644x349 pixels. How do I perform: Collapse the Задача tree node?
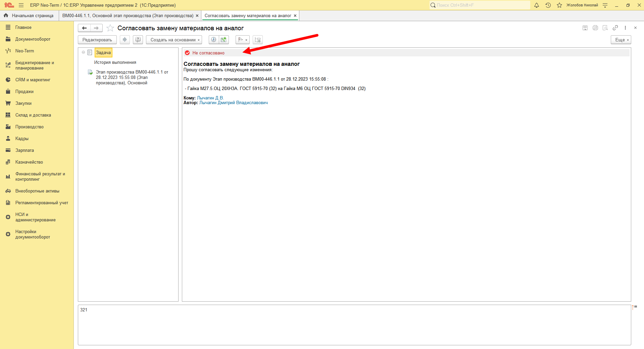tap(83, 52)
